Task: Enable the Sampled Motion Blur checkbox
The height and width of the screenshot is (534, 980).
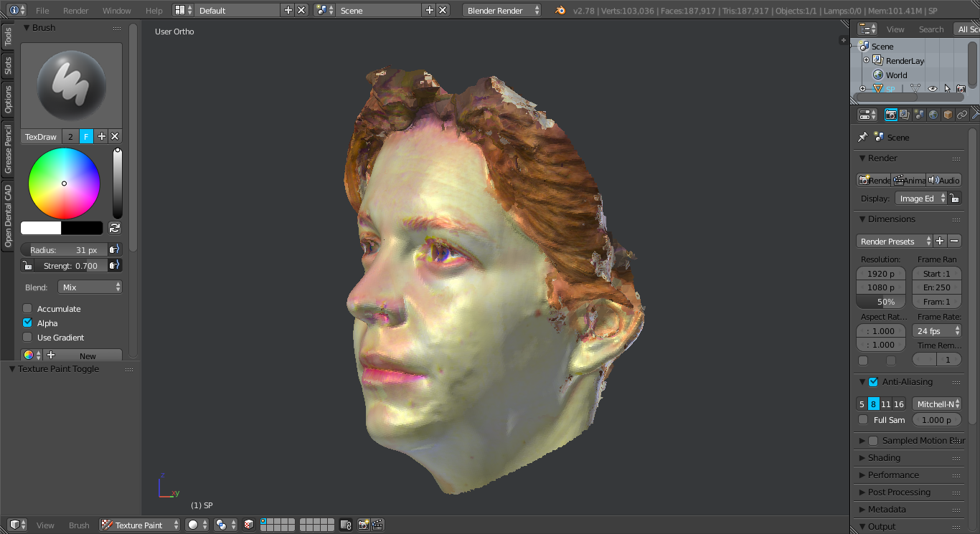Action: (x=873, y=441)
